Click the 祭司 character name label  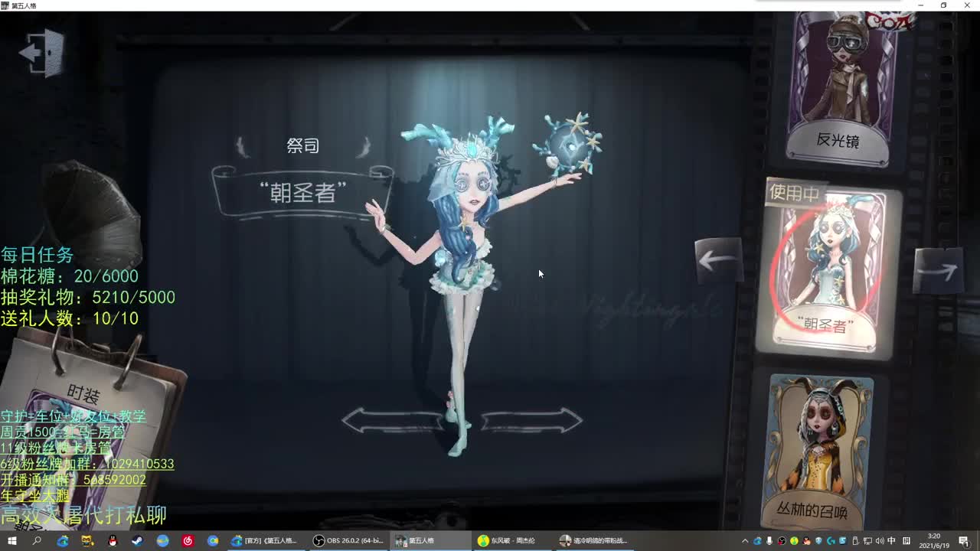[x=303, y=145]
